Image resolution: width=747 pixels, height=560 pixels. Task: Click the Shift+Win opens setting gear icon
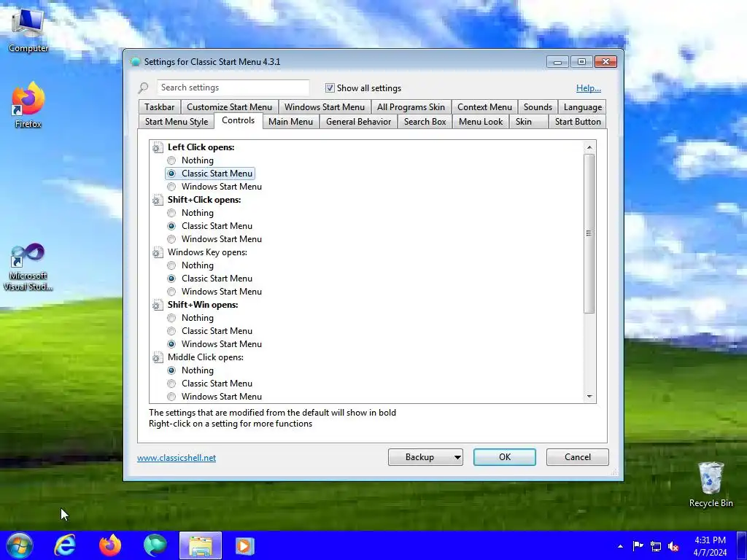pos(158,305)
